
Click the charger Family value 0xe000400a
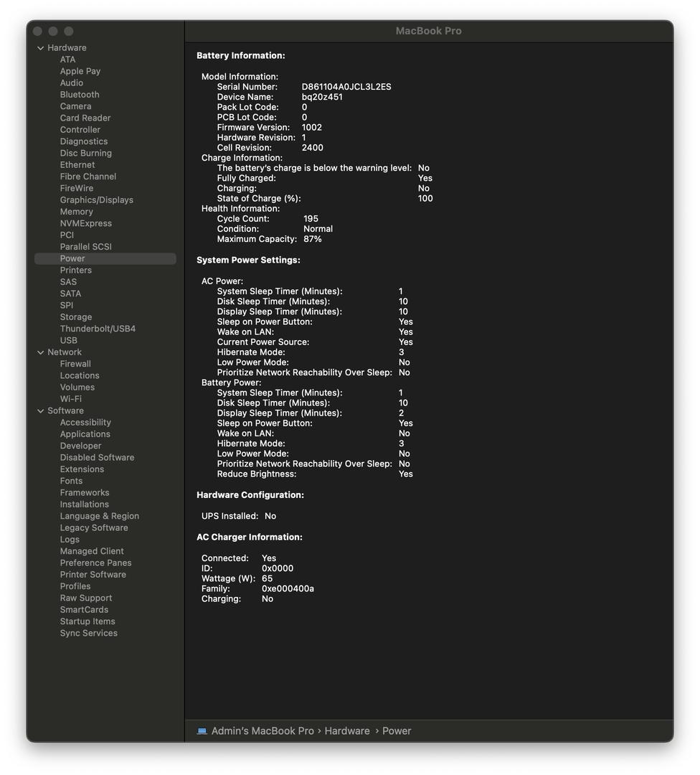point(288,588)
